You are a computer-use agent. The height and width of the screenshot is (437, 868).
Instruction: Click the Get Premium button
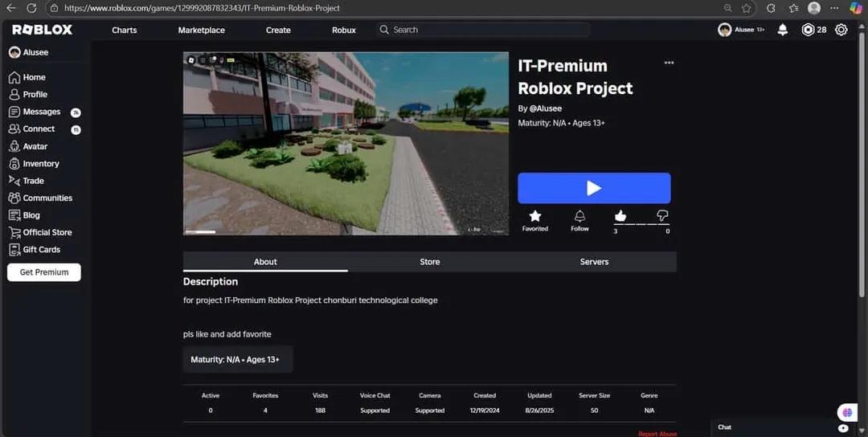[x=44, y=272]
